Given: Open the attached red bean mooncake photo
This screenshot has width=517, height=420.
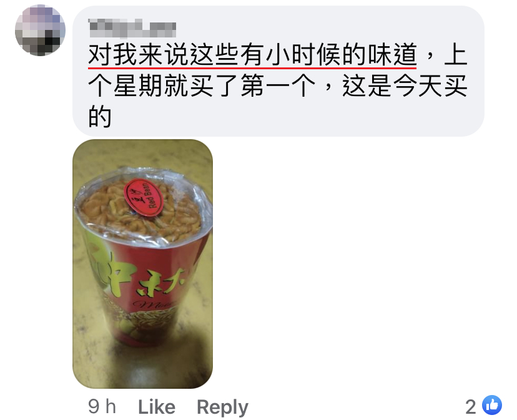Looking at the screenshot, I should coord(142,263).
